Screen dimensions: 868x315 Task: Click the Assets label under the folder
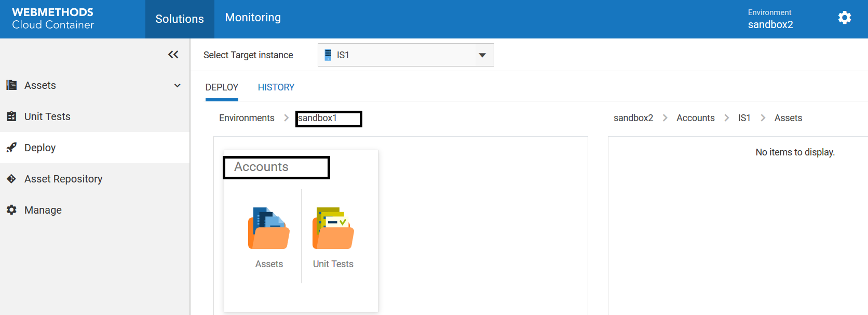pos(269,264)
